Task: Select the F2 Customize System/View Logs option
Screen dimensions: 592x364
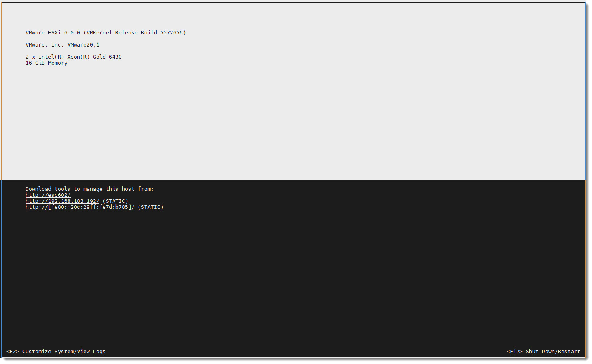Action: 56,352
